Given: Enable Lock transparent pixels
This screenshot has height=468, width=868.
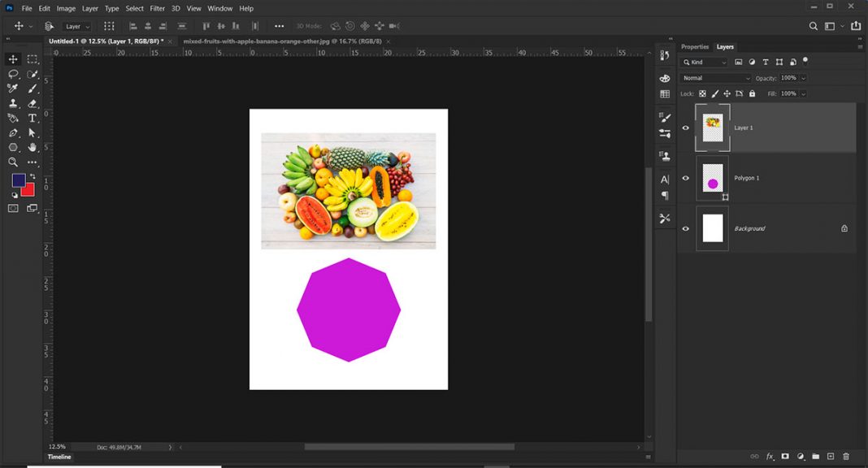Looking at the screenshot, I should (701, 93).
